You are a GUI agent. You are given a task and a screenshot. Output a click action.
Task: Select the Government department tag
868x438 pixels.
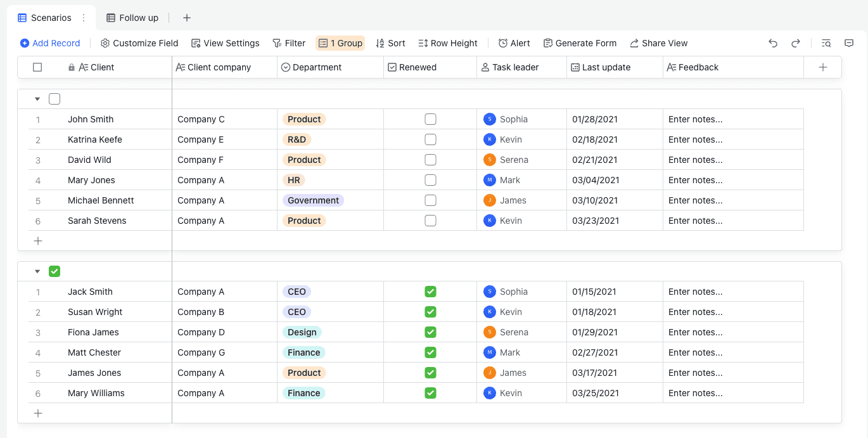313,200
